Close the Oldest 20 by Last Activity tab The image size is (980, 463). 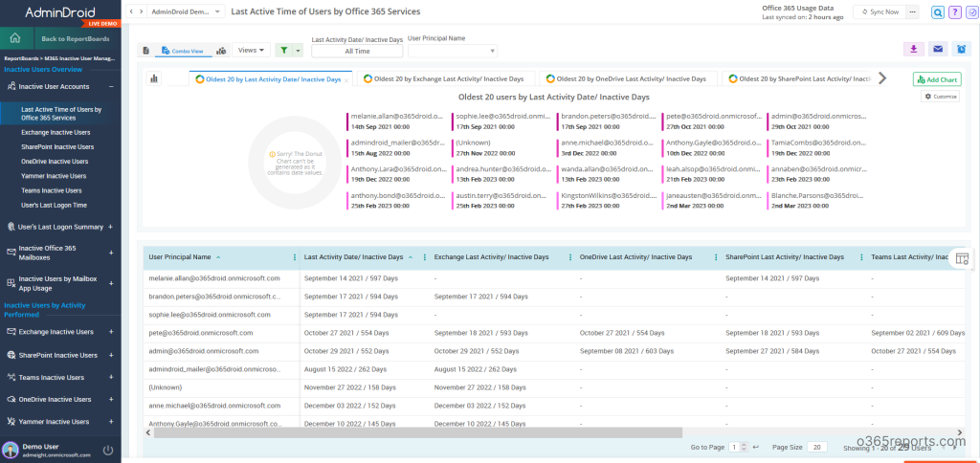tap(346, 80)
